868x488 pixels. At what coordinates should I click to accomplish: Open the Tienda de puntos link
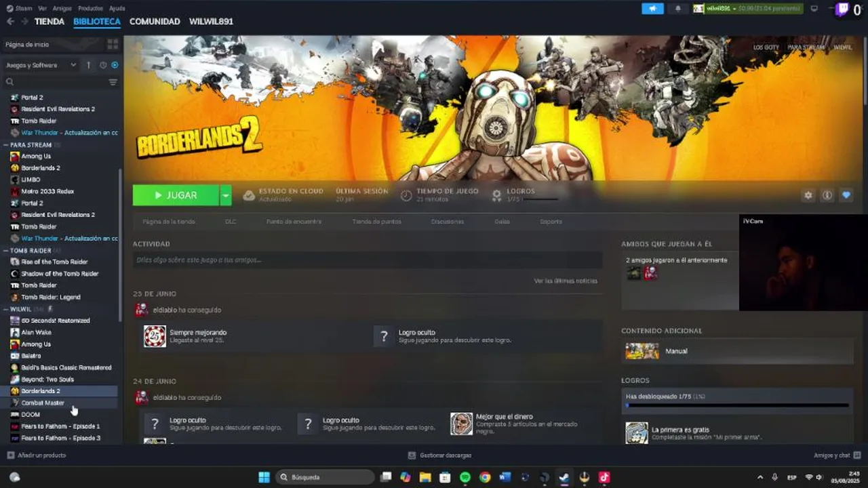tap(376, 222)
